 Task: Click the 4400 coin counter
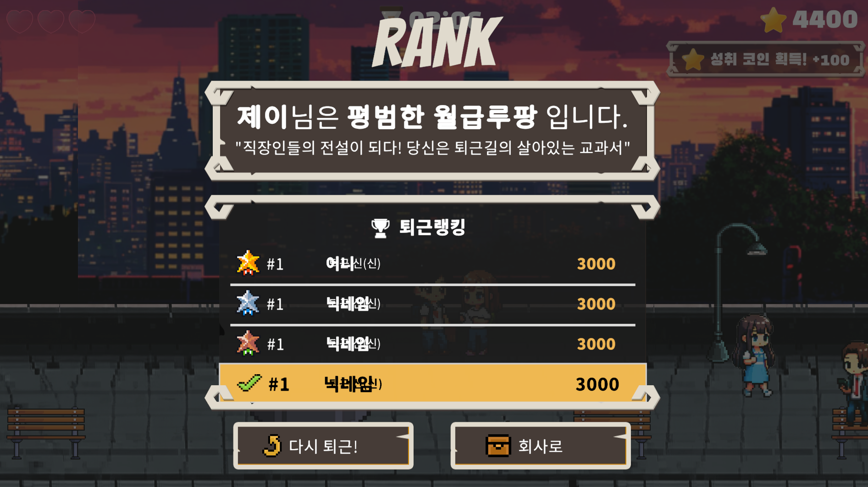825,20
